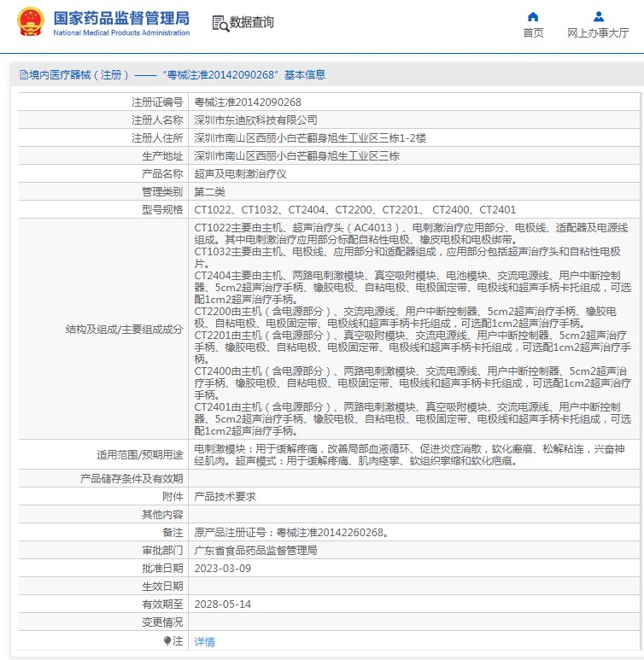Click the 产品名称 label
Image resolution: width=644 pixels, height=660 pixels.
click(162, 174)
